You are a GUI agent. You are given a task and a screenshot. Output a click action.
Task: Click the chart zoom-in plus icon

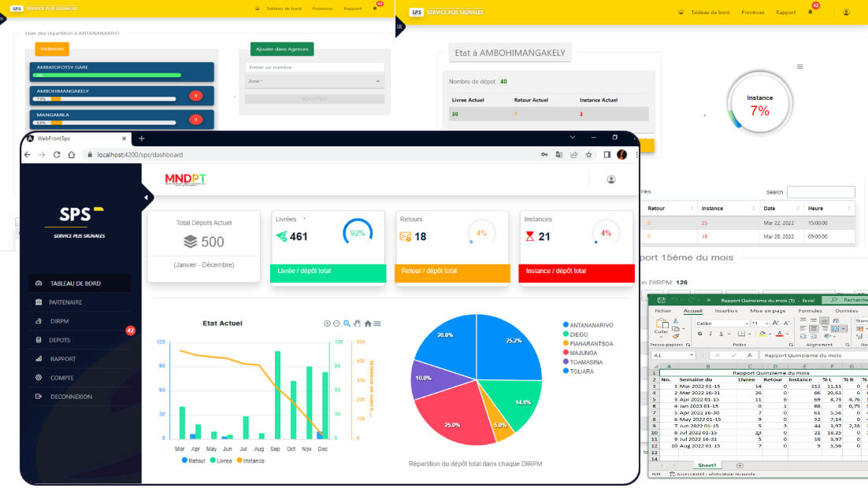tap(328, 323)
